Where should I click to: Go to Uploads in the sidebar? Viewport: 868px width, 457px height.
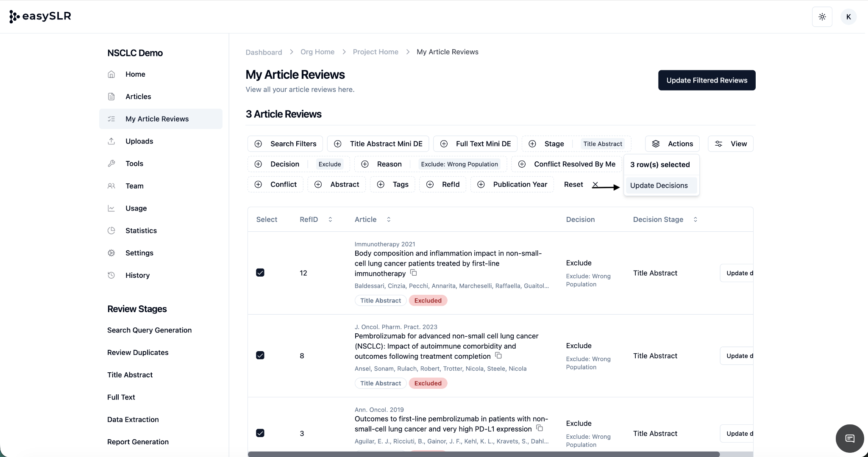(139, 141)
